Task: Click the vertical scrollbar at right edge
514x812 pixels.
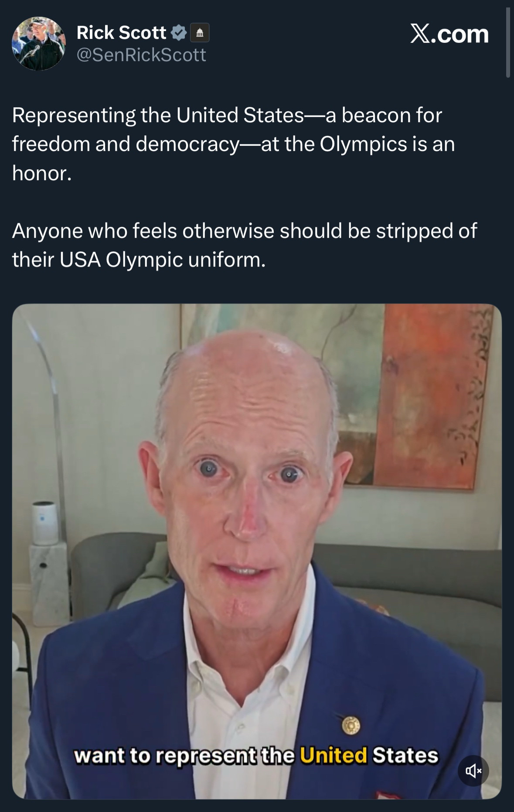Action: click(508, 42)
